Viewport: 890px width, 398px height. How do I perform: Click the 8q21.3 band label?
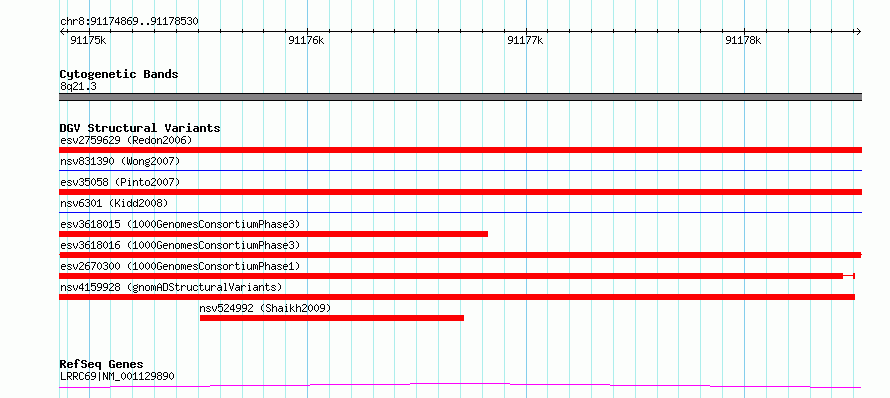point(78,86)
